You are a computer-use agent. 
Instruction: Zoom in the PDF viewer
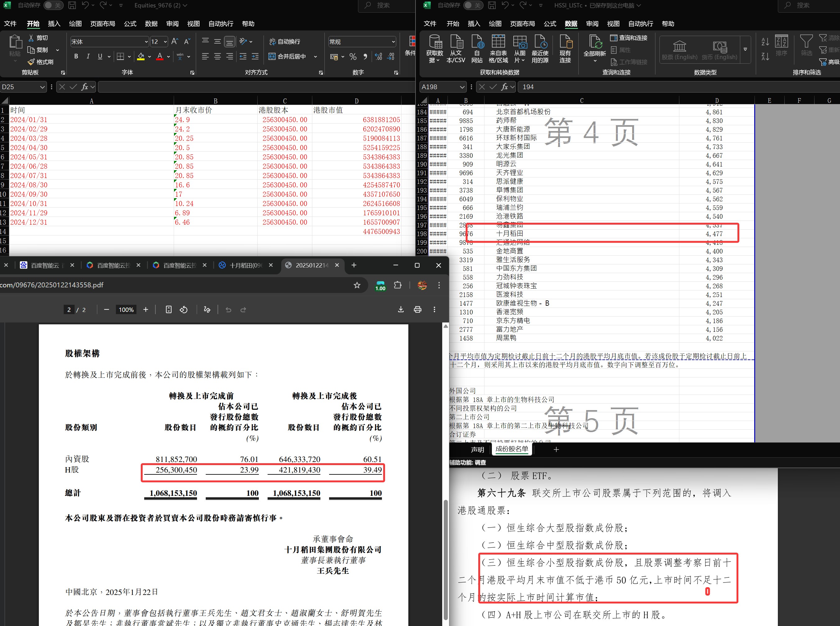tap(145, 310)
